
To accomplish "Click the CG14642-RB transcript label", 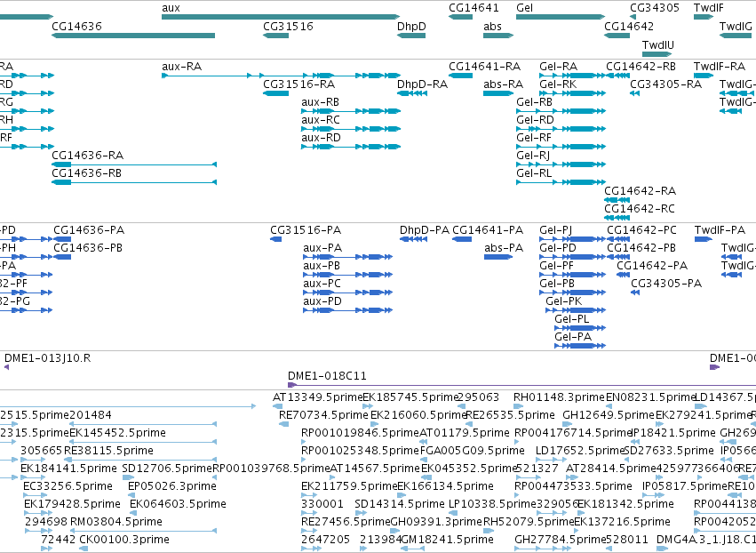I will [641, 66].
